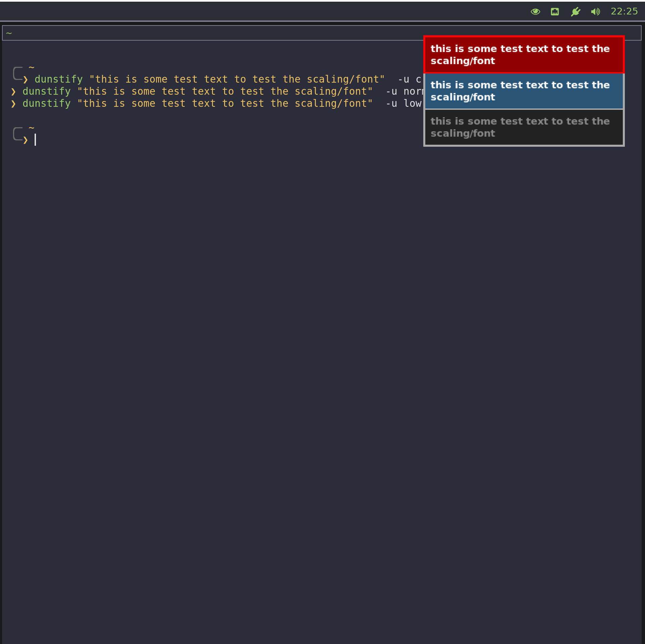Image resolution: width=645 pixels, height=644 pixels.
Task: Click the 22:25 clock in the bar
Action: point(624,11)
